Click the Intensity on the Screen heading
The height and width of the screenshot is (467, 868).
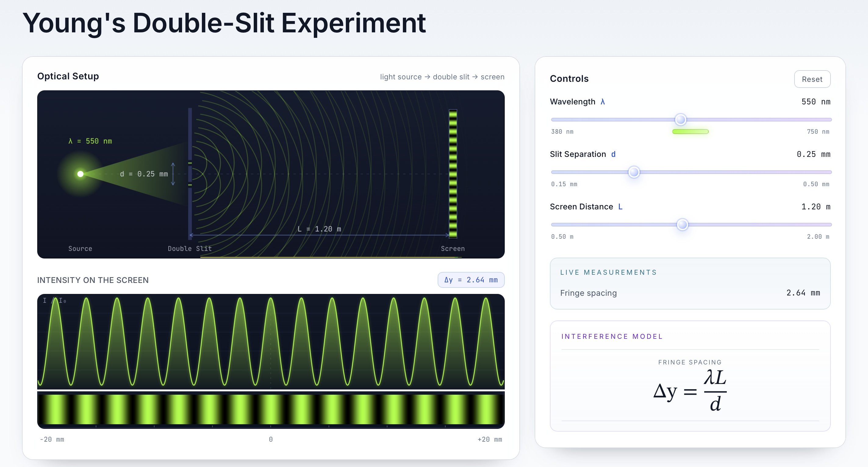point(93,280)
